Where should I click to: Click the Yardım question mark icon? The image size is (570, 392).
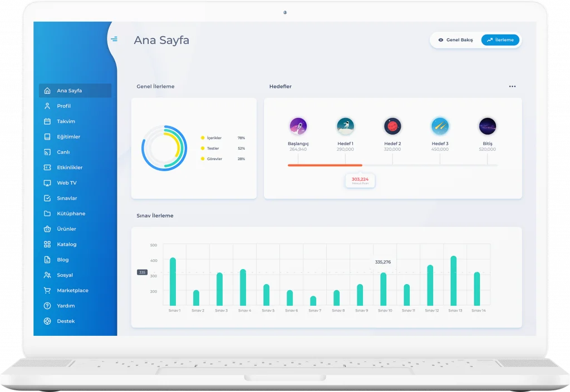click(47, 306)
